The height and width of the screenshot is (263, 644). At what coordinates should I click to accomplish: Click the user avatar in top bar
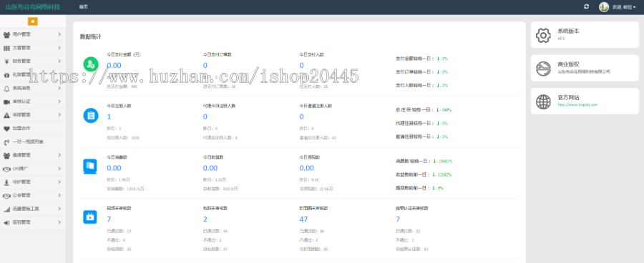point(604,7)
